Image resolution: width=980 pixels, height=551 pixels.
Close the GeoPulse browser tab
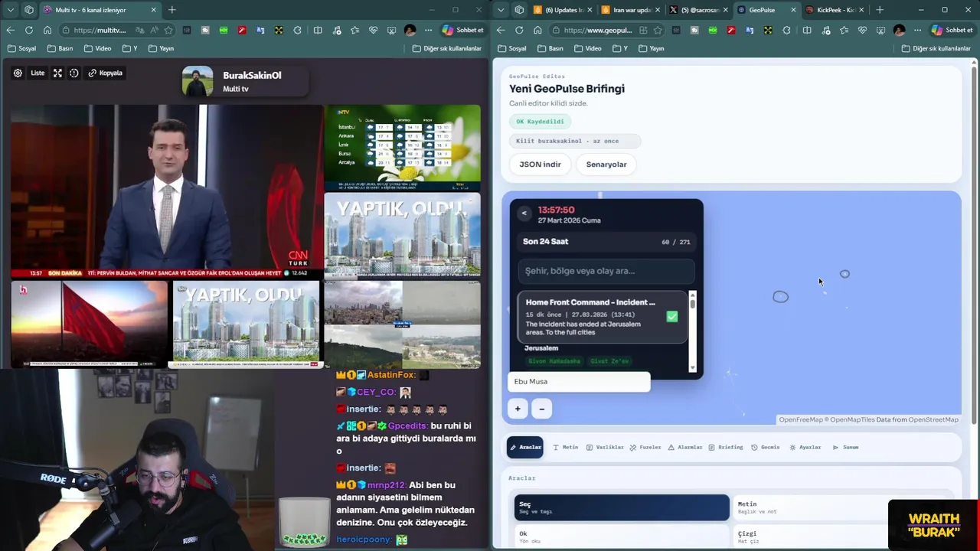(793, 10)
